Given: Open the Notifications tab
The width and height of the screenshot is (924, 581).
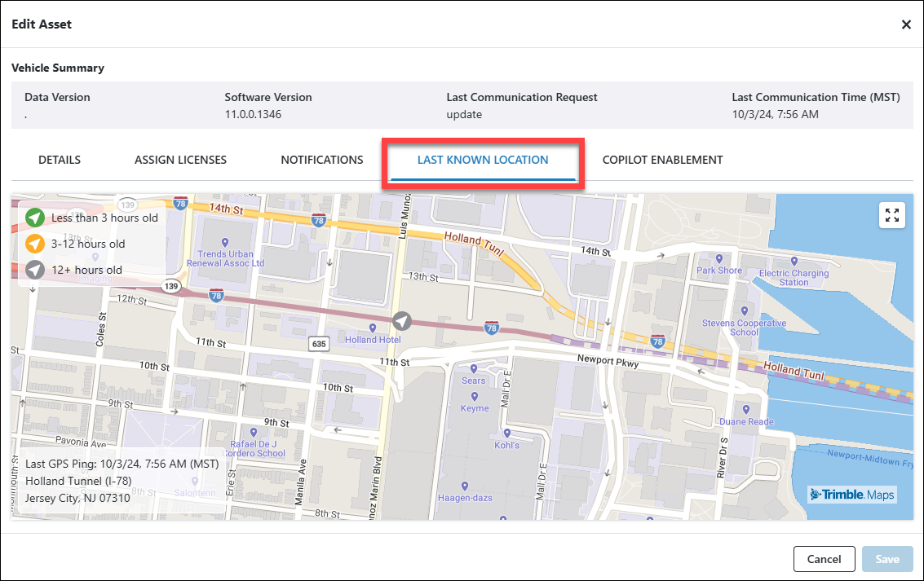Looking at the screenshot, I should (322, 160).
